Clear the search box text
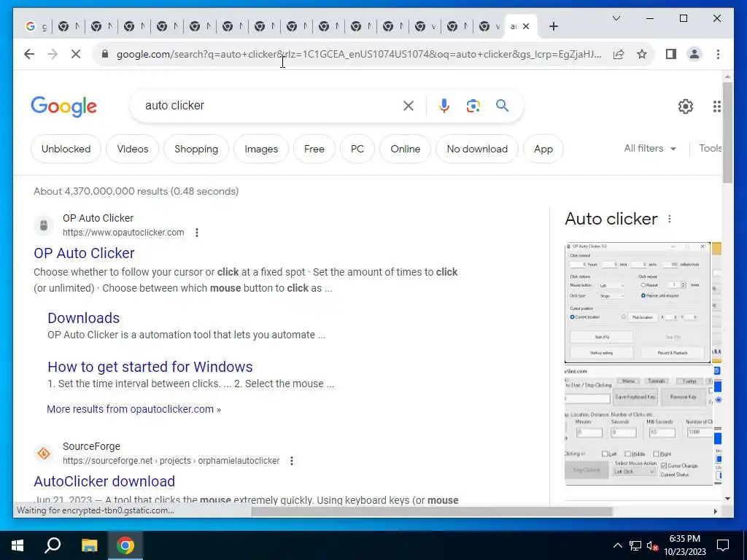This screenshot has height=560, width=747. 409,106
